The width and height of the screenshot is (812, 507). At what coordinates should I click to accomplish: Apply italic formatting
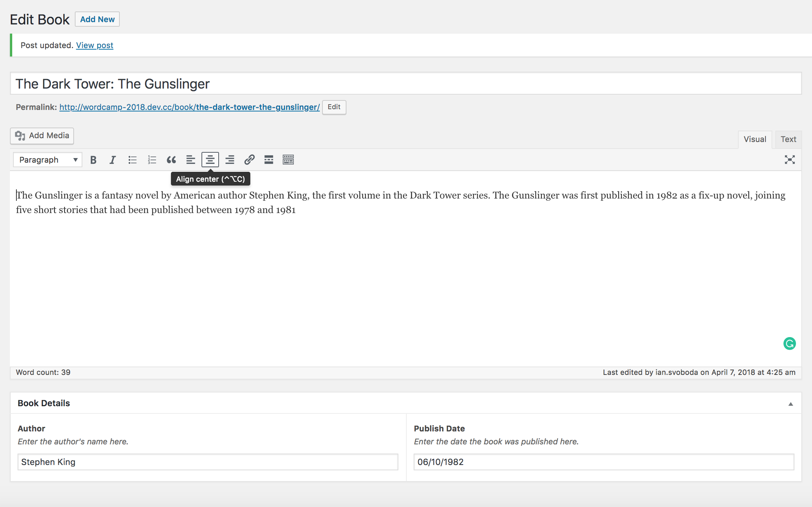tap(113, 160)
